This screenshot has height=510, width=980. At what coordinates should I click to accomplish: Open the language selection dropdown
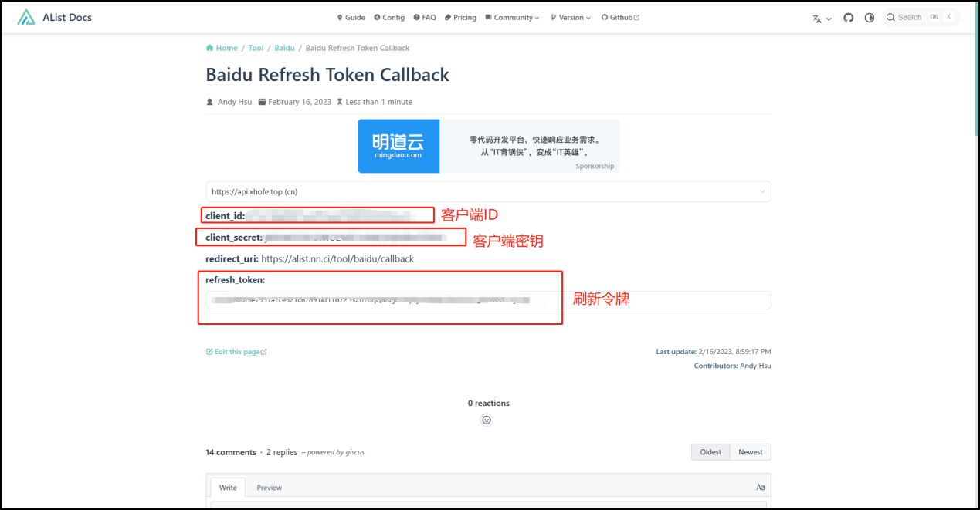[x=821, y=18]
